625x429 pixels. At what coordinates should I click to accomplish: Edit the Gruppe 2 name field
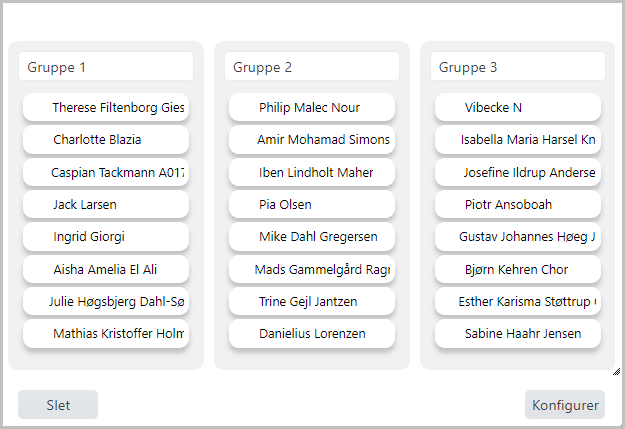pyautogui.click(x=312, y=67)
